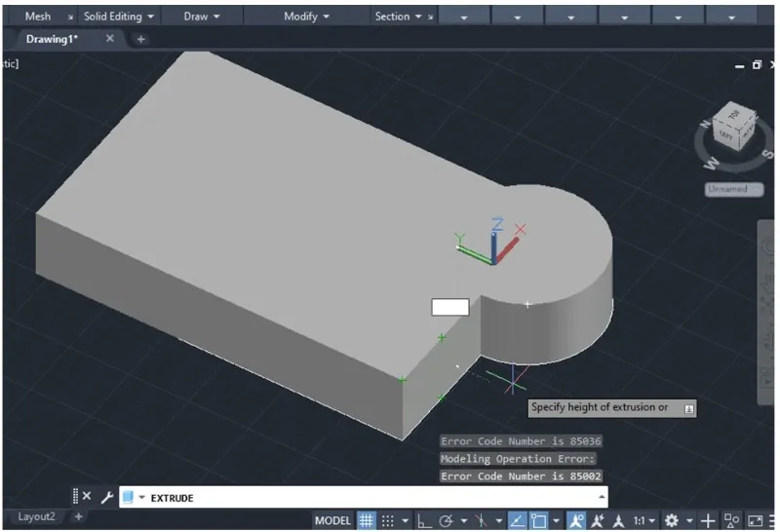Toggle show annotation objects icon
Viewport: 780px width, 532px height.
tap(576, 520)
